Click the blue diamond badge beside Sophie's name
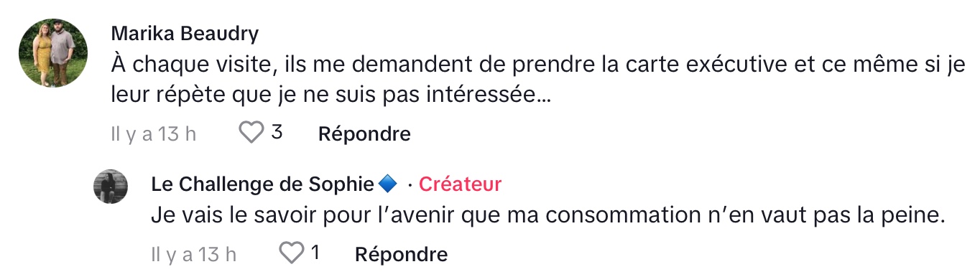980x277 pixels. pyautogui.click(x=387, y=184)
